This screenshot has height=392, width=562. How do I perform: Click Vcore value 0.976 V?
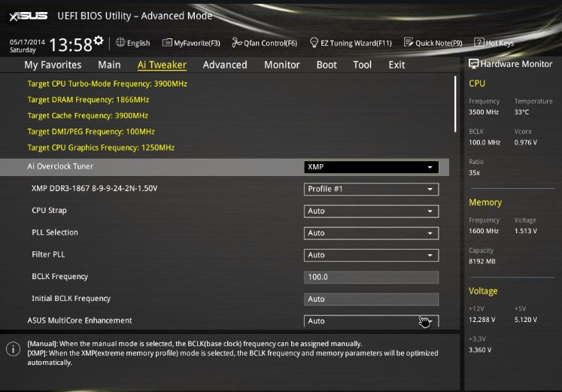tap(526, 142)
